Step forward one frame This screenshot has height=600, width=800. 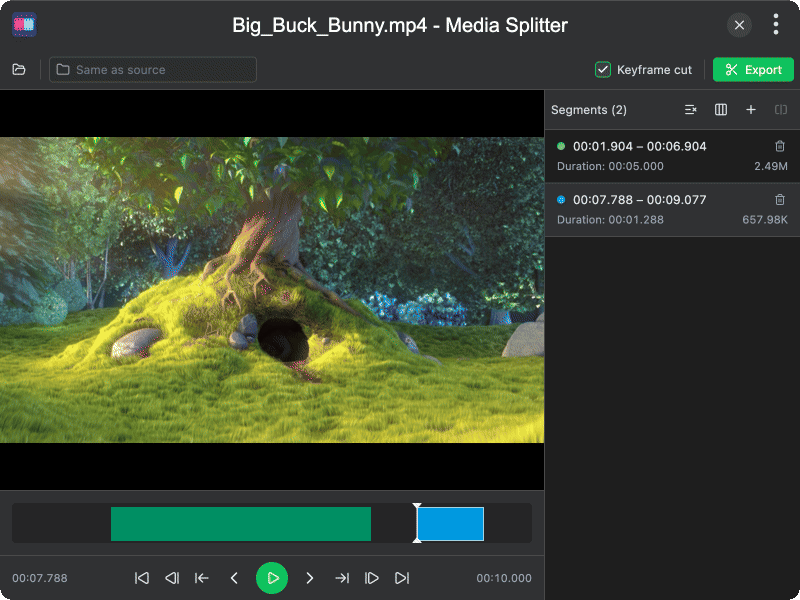(309, 578)
